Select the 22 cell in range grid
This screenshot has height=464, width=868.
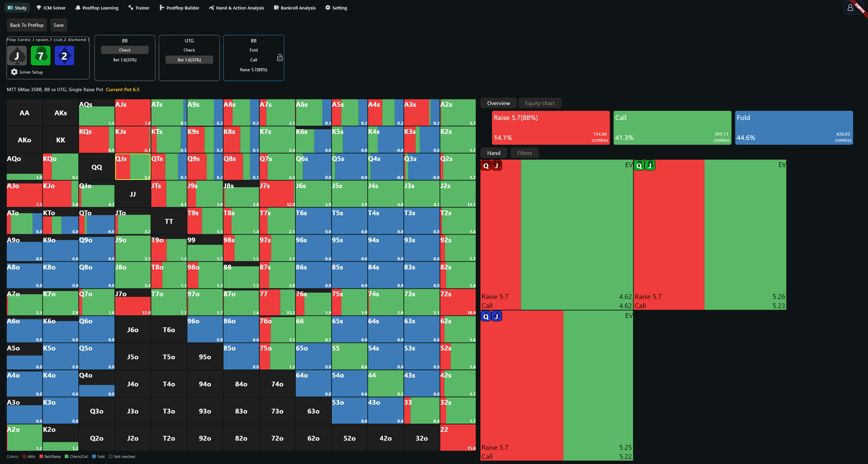coord(458,438)
